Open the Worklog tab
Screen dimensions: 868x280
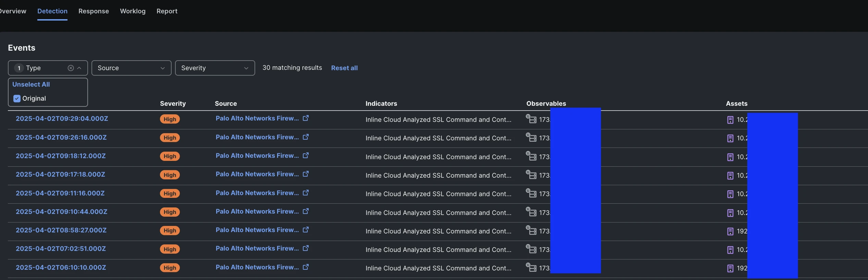click(x=133, y=11)
